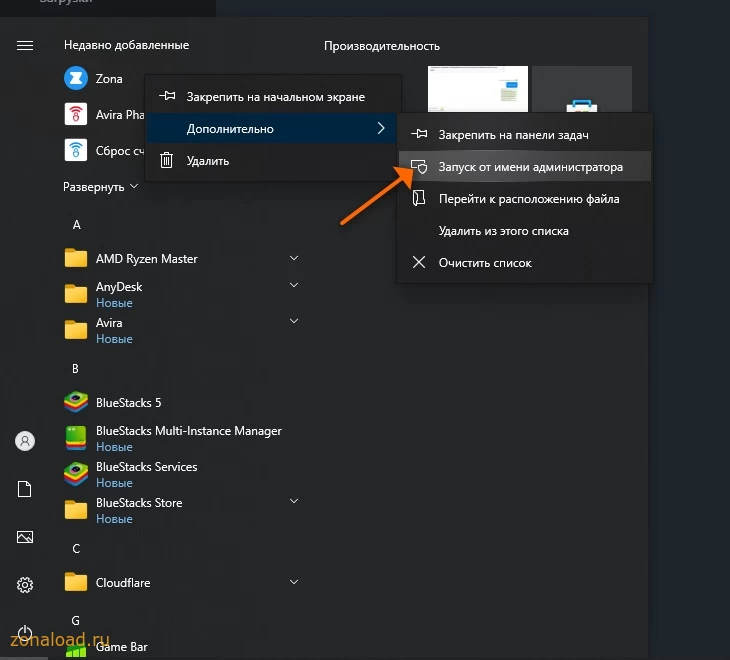Launch Avira Phantom VPN icon
This screenshot has height=660, width=730.
[75, 114]
